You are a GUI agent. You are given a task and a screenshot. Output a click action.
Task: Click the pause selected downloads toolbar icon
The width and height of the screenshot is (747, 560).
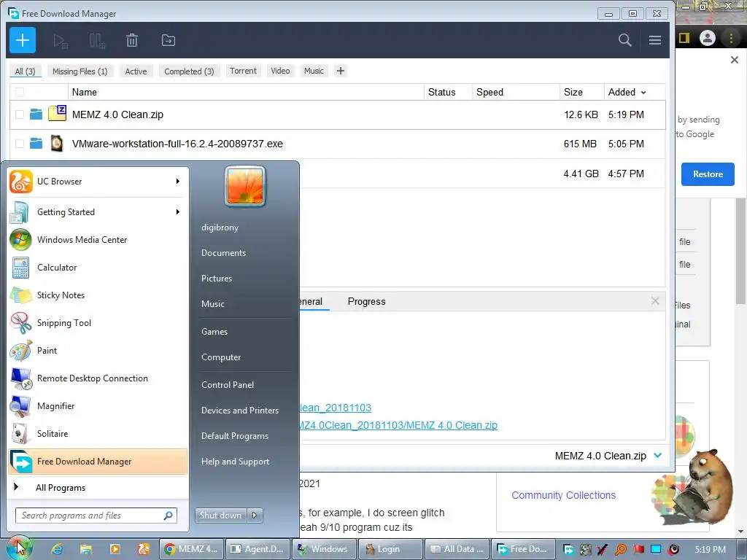(x=97, y=41)
